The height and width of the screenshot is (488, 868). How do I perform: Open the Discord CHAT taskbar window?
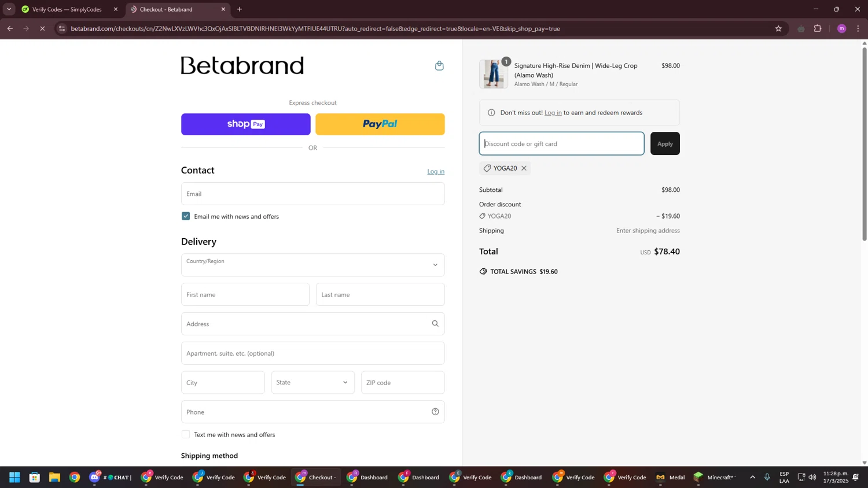111,478
